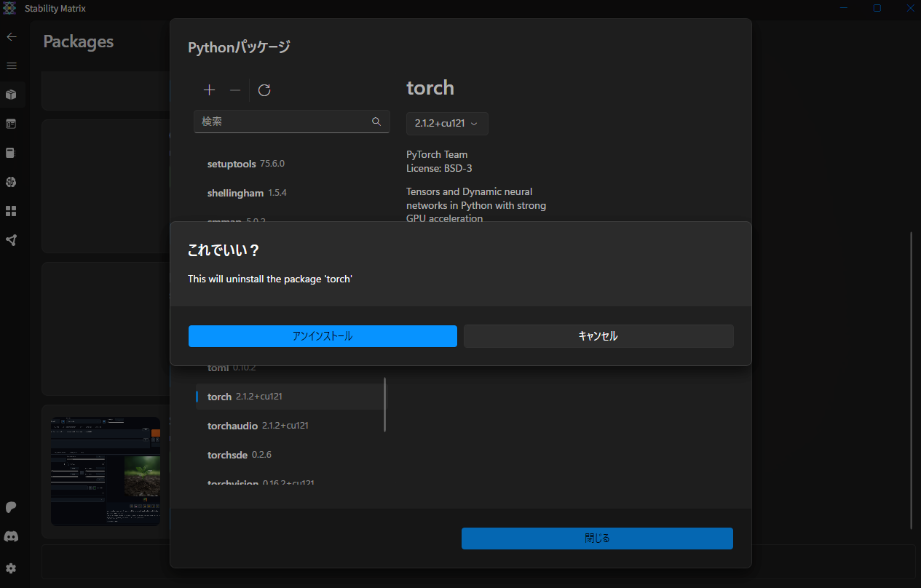This screenshot has height=588, width=921.
Task: Click the 閉じる button
Action: pyautogui.click(x=597, y=539)
